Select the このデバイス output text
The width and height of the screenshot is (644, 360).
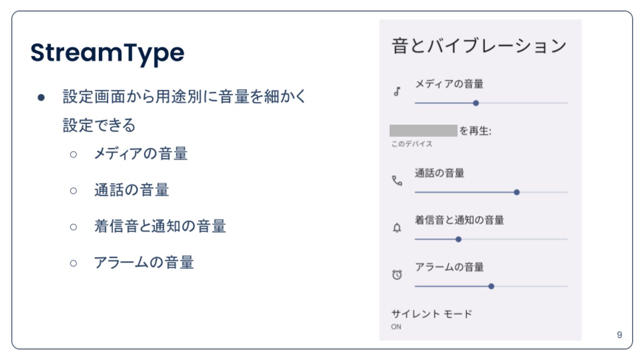point(412,144)
